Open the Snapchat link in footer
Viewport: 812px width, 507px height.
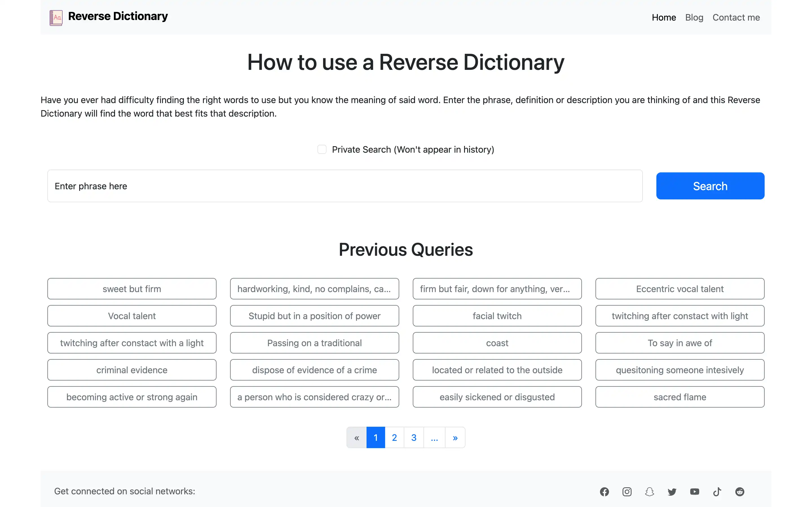click(650, 491)
